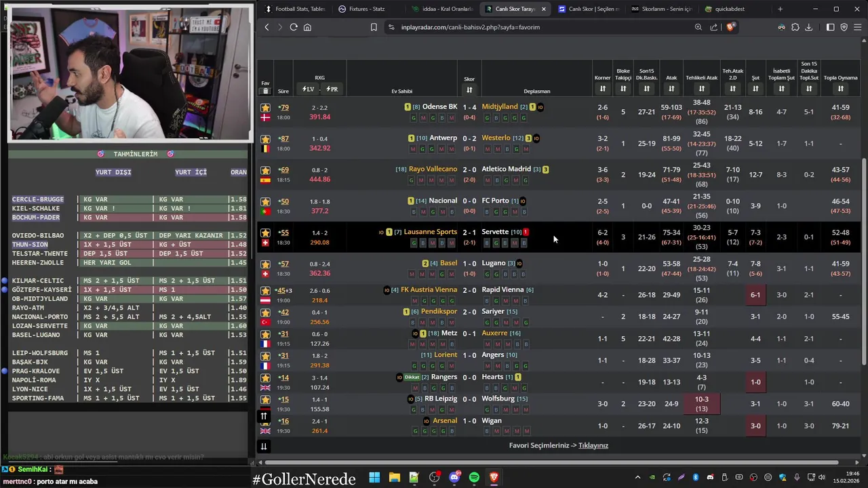The height and width of the screenshot is (488, 868).
Task: Unfavorite the Pendikspor match star
Action: point(265,312)
